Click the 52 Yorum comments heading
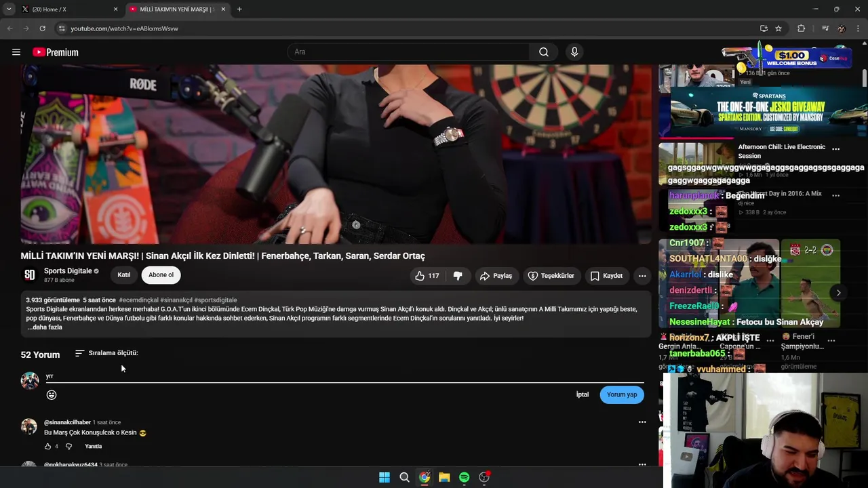The height and width of the screenshot is (488, 868). click(x=40, y=354)
